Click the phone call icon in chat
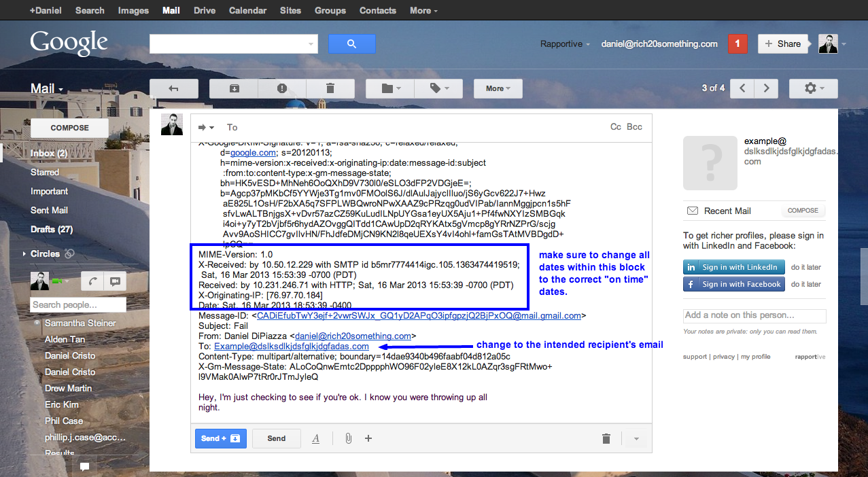868x477 pixels. [x=90, y=281]
